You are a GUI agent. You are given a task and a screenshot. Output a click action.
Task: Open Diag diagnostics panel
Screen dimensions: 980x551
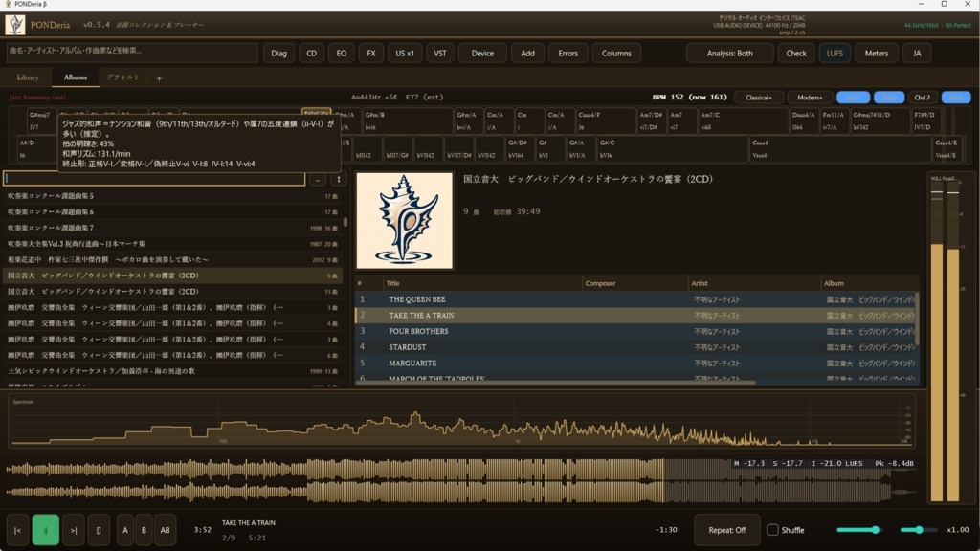pyautogui.click(x=278, y=54)
